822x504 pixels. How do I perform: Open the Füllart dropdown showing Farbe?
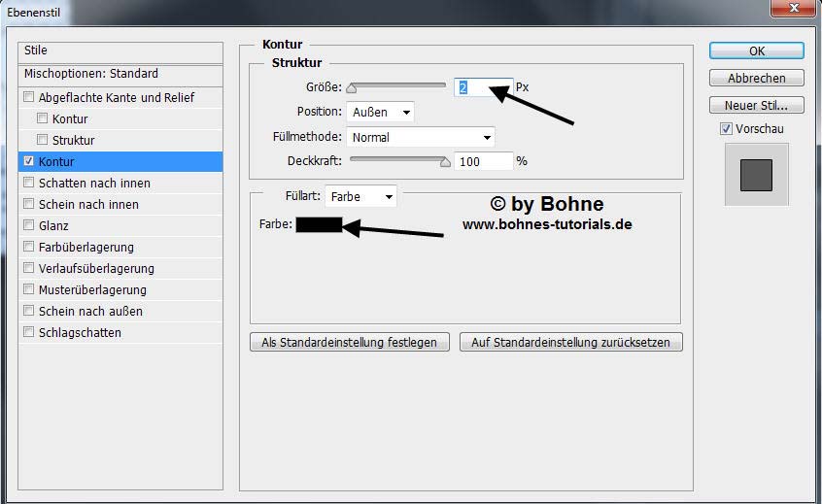(360, 197)
